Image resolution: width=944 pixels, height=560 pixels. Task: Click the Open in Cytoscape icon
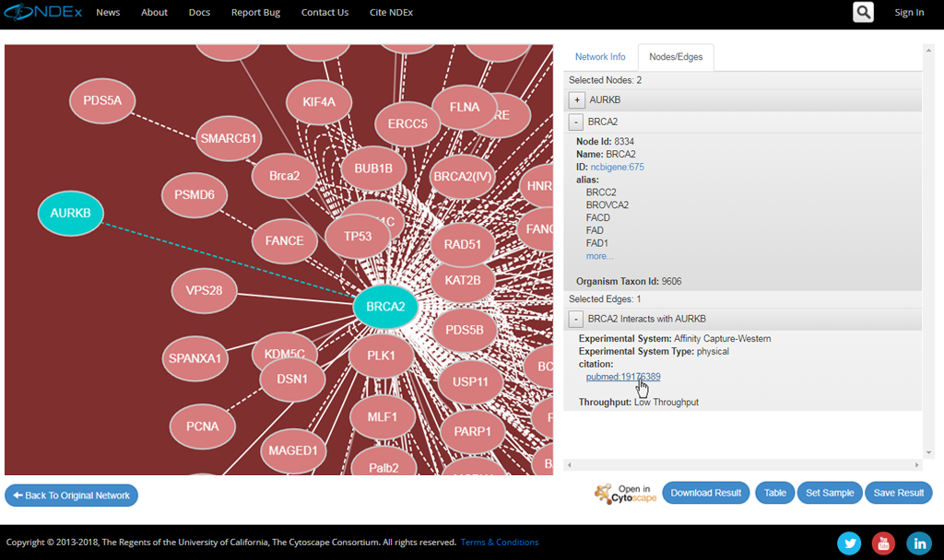coord(626,494)
